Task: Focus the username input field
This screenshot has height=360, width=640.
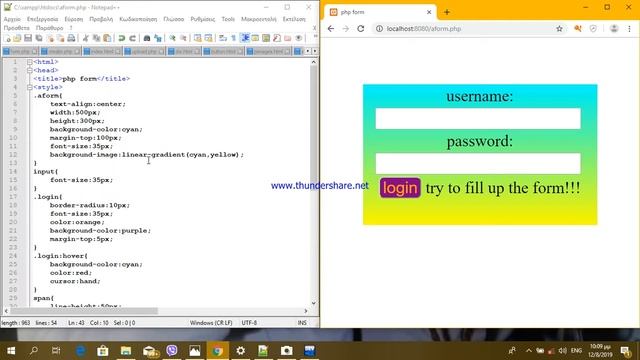Action: point(478,118)
